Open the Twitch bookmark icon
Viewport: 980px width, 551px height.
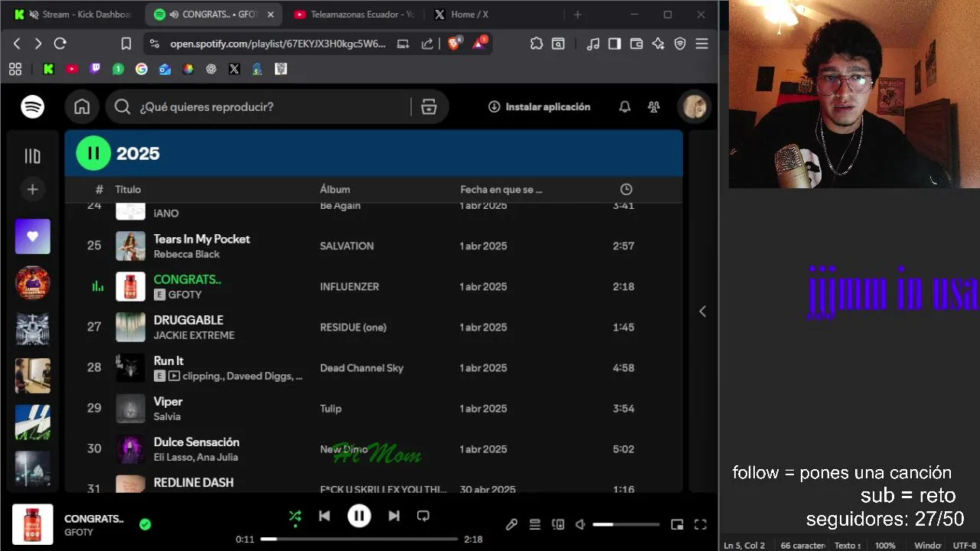point(95,69)
